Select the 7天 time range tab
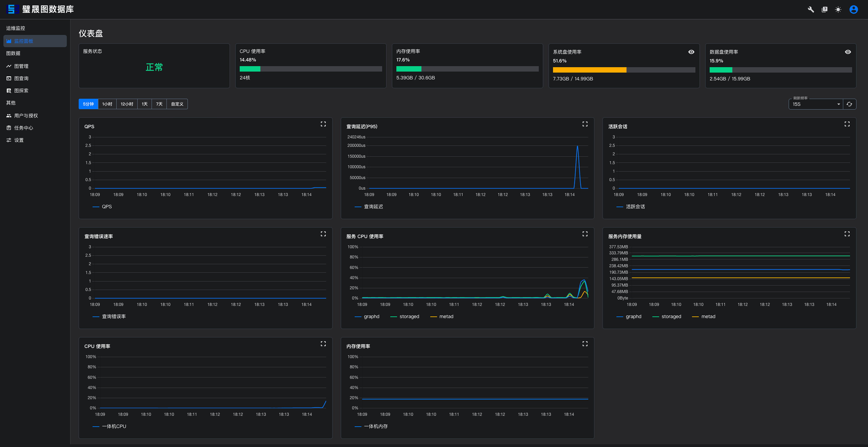 tap(159, 104)
